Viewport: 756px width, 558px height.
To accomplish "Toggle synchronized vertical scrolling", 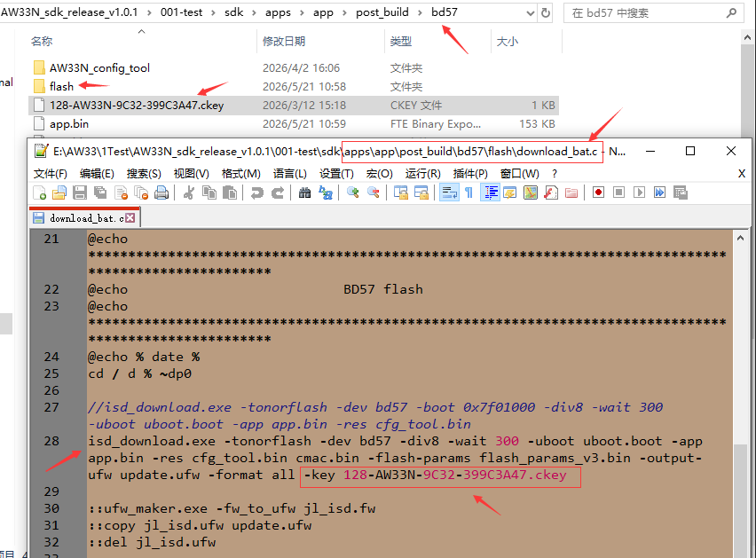I will (401, 193).
